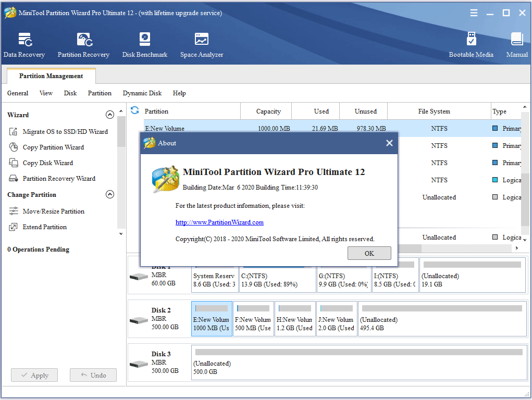Close the About dialog with X
This screenshot has width=532, height=400.
coord(390,143)
